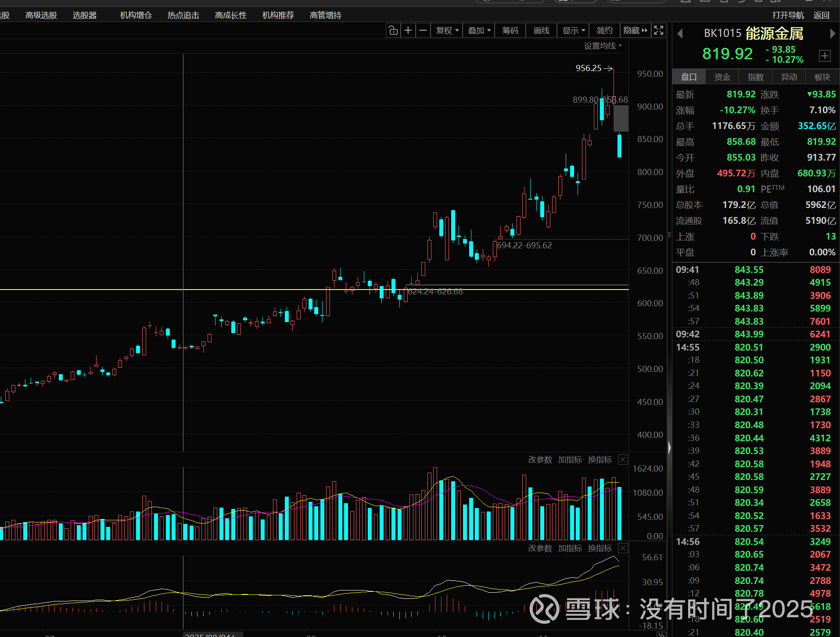This screenshot has width=840, height=637.
Task: Click 加指标 on the MACD panel
Action: 570,548
